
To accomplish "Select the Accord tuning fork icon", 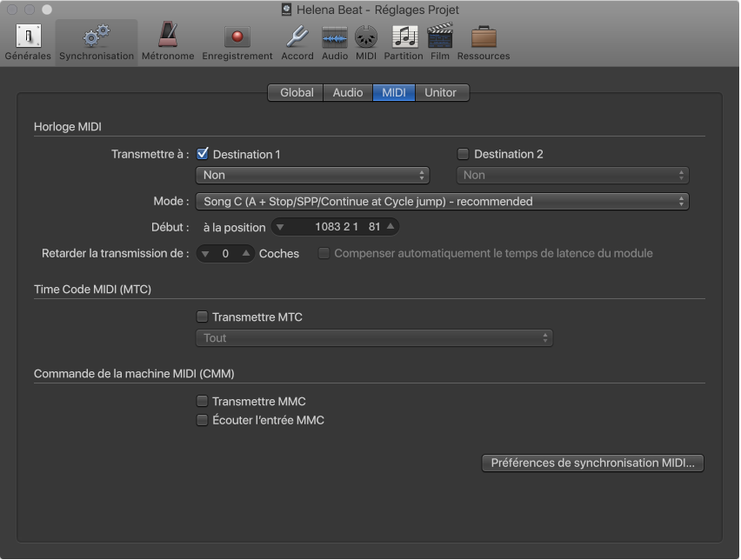I will (297, 42).
